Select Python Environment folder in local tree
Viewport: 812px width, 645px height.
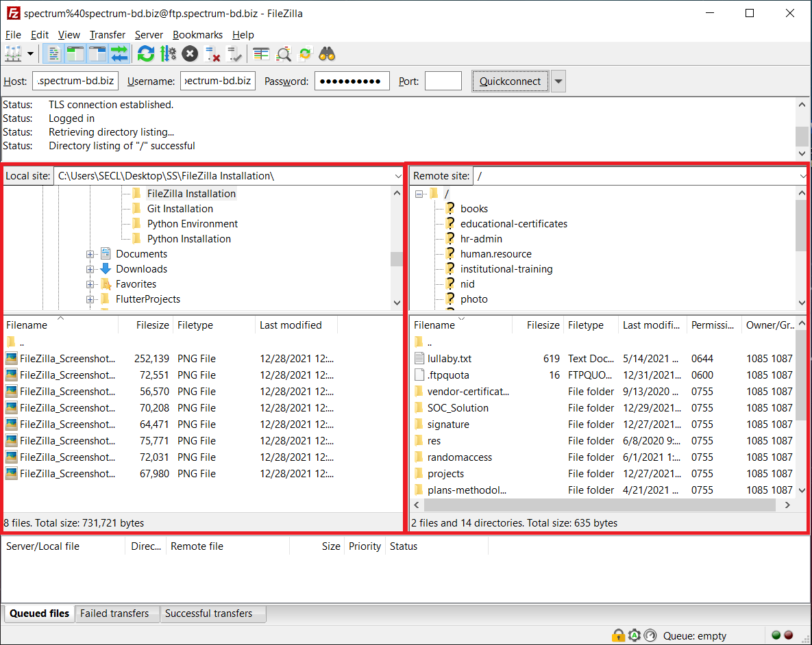pyautogui.click(x=192, y=224)
